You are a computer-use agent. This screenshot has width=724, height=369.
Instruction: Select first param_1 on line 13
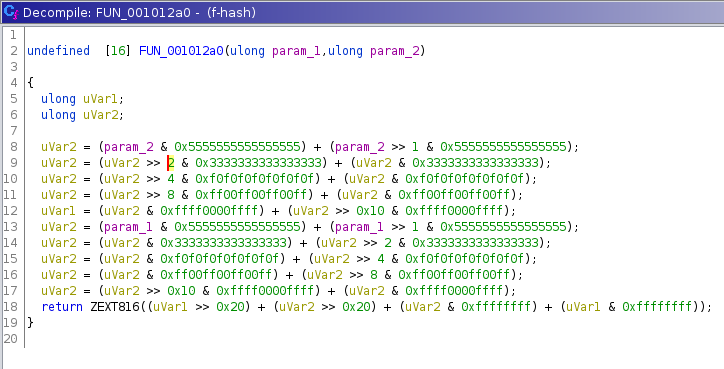tap(128, 227)
